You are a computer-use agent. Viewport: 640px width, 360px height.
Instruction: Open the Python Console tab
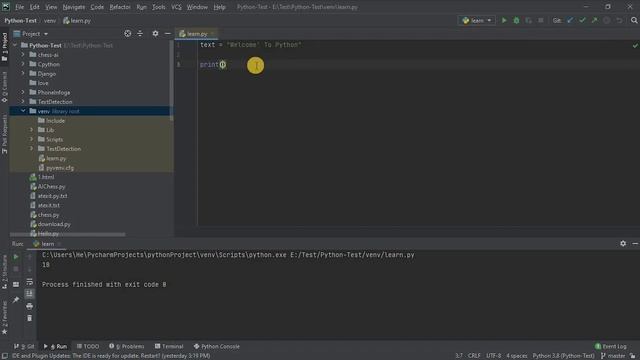[217, 346]
